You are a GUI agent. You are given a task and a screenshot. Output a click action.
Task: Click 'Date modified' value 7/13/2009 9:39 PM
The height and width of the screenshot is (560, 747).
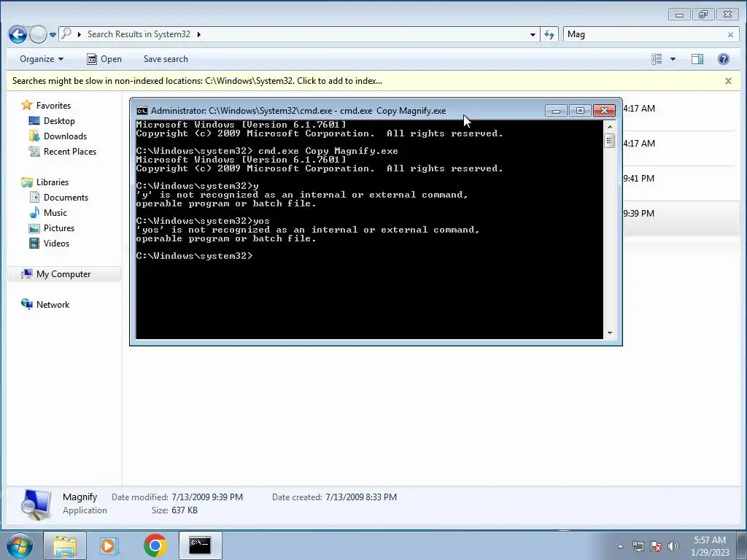[207, 497]
